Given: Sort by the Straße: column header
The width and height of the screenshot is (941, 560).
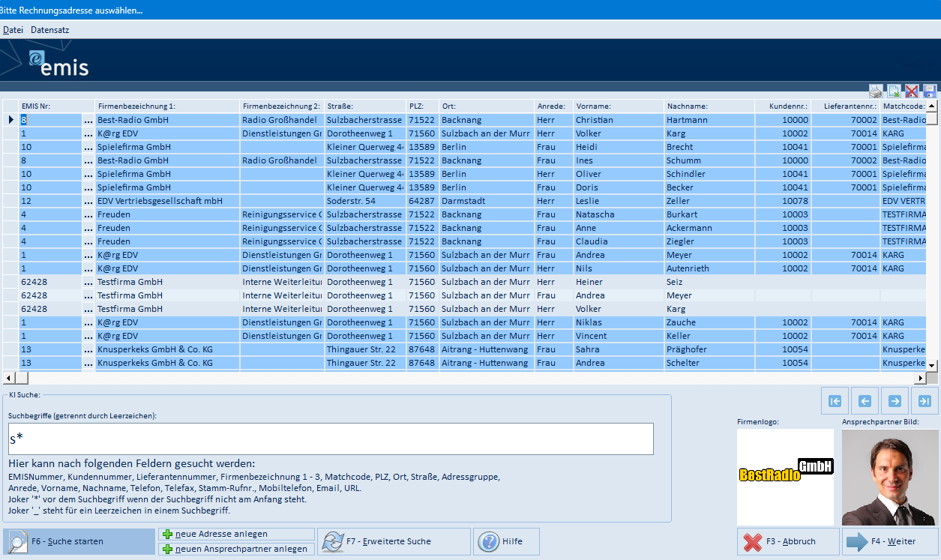Looking at the screenshot, I should tap(365, 106).
